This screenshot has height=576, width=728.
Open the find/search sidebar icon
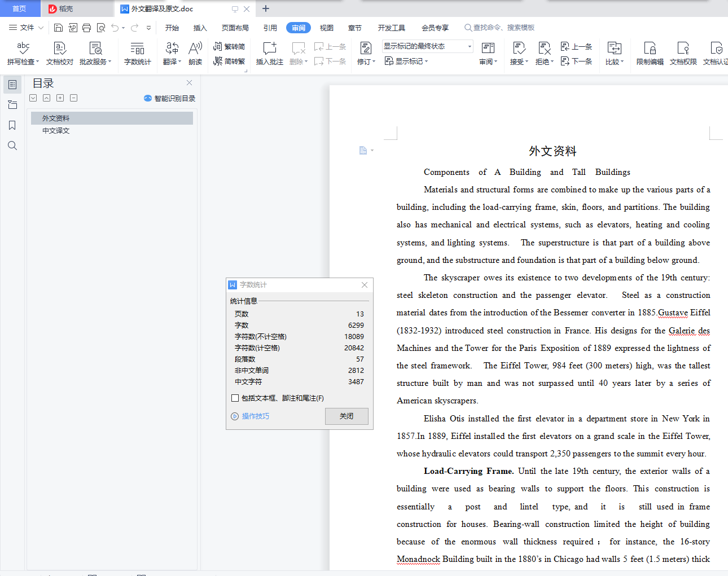pos(12,146)
